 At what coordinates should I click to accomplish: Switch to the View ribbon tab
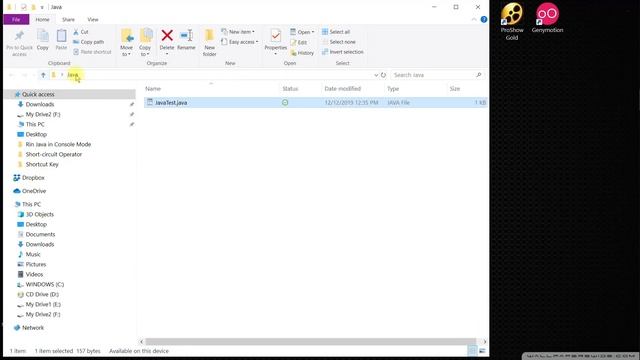(x=93, y=19)
